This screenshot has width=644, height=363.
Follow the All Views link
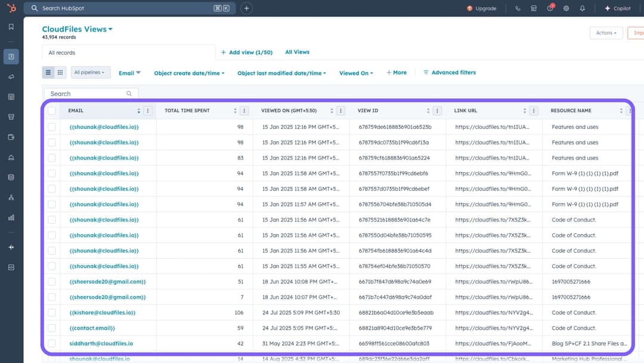(x=297, y=52)
